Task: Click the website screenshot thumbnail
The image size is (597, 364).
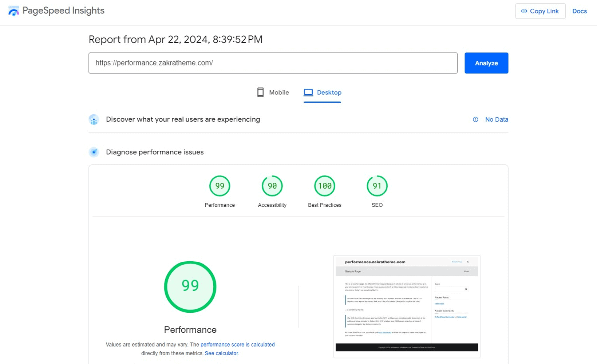Action: (407, 306)
